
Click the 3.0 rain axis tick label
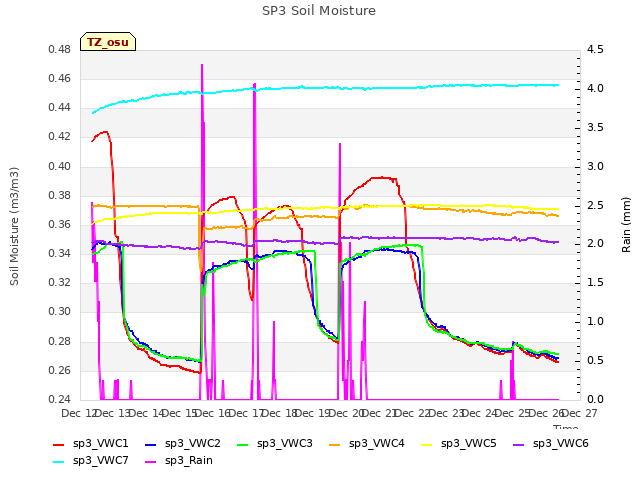(595, 167)
